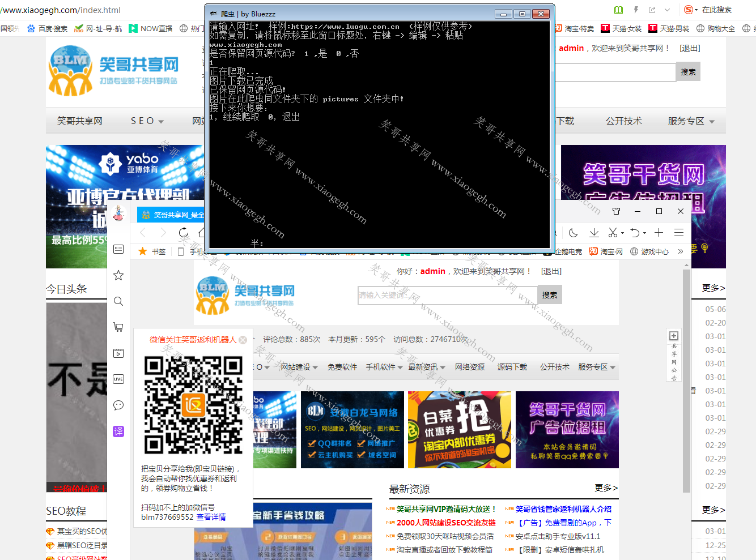Open 淘宝·特卖 bookmark in back browser
The width and height of the screenshot is (756, 560).
tap(575, 28)
